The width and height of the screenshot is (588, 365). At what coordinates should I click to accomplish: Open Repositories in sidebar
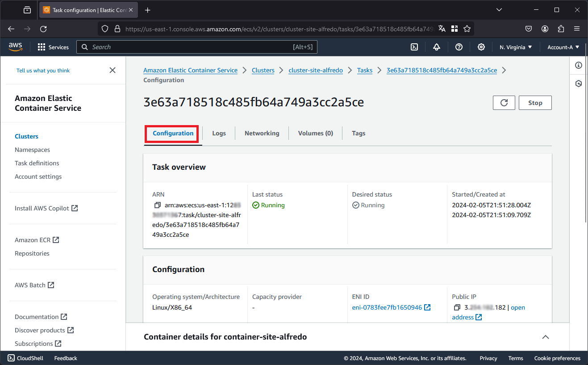[32, 253]
